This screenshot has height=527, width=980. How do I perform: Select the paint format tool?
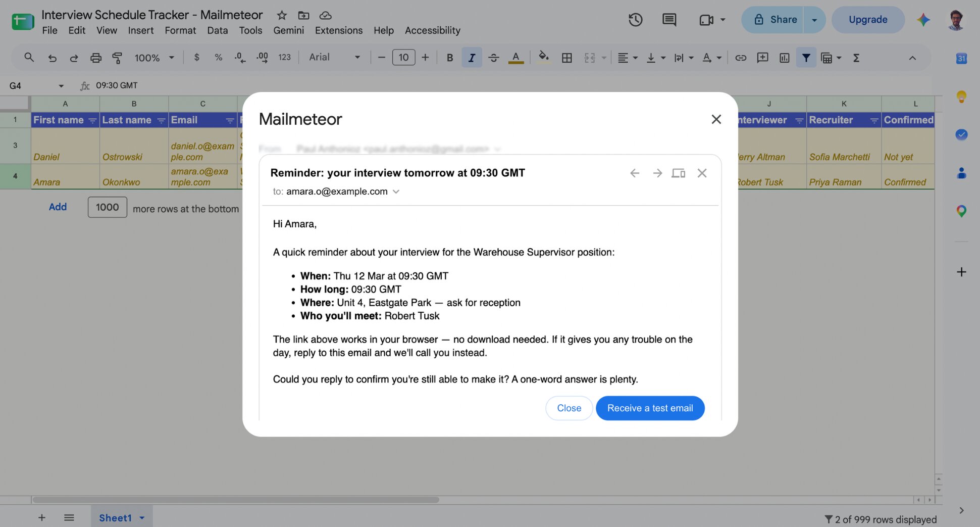click(117, 58)
